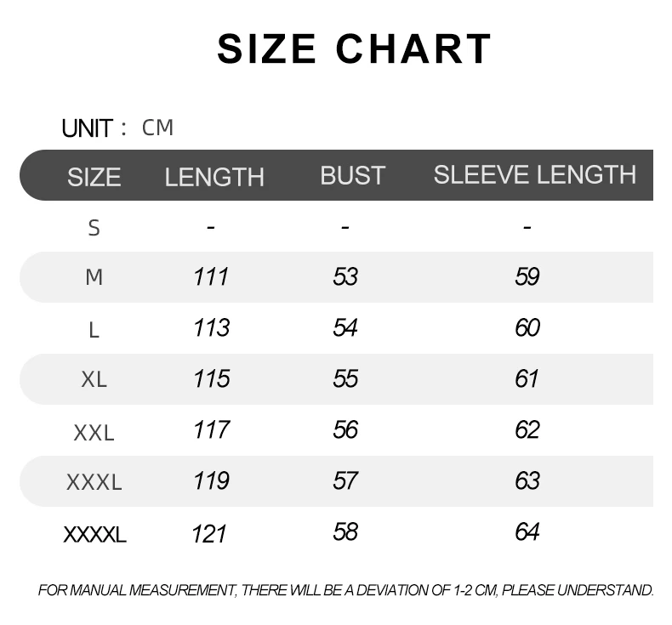Click bust value 57 for size XXXL
The width and height of the screenshot is (672, 625).
345,480
